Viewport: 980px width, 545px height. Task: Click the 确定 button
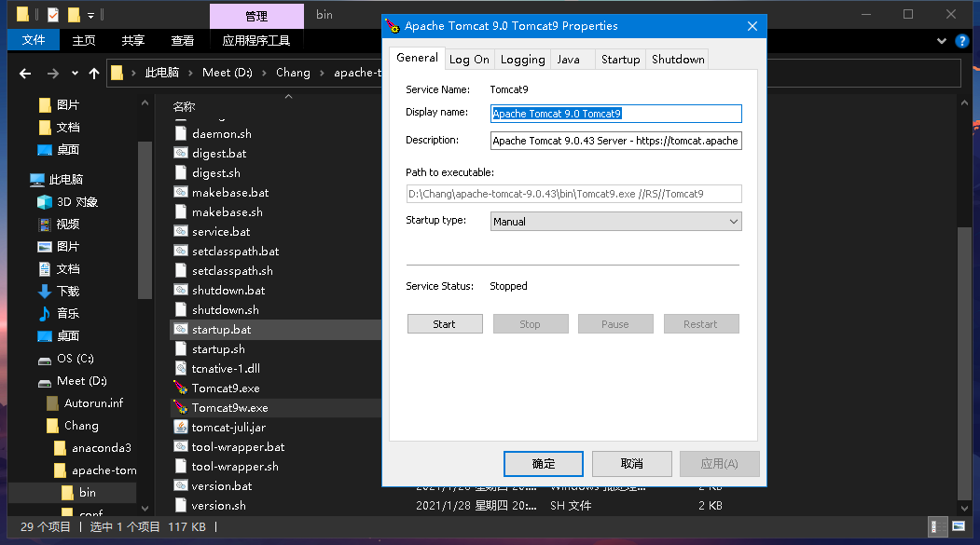pyautogui.click(x=543, y=464)
